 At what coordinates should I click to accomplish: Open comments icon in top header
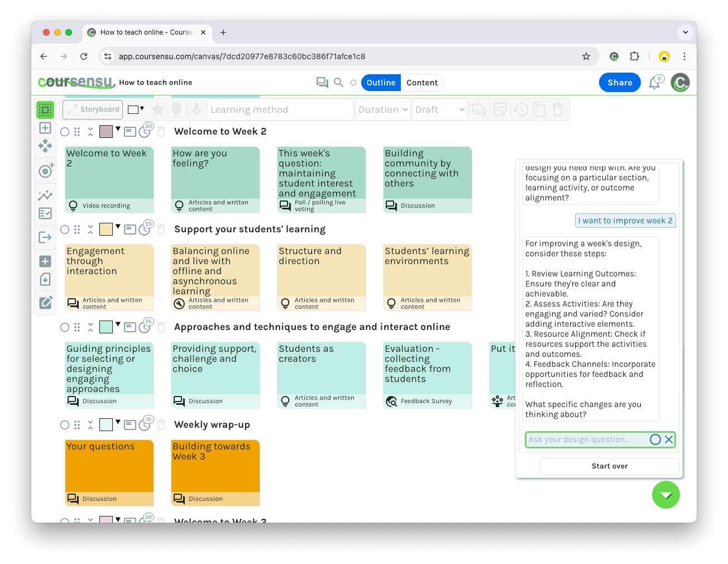click(x=322, y=83)
